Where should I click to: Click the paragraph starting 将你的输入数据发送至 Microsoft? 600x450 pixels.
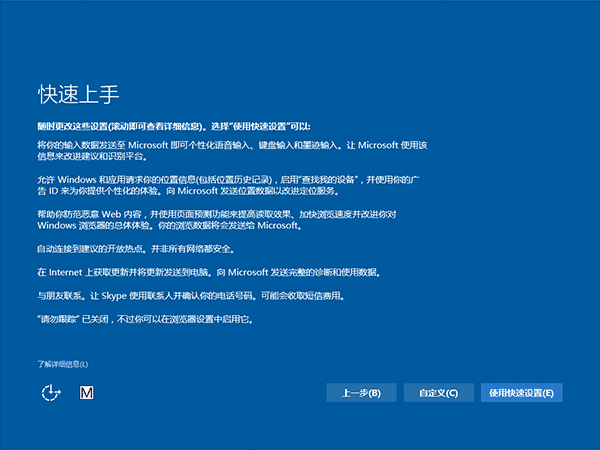point(232,151)
